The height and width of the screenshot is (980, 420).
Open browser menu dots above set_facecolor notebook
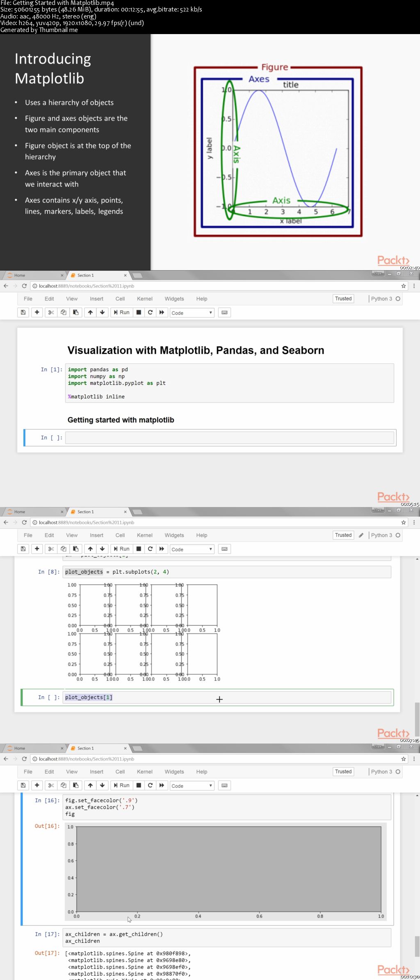(414, 759)
